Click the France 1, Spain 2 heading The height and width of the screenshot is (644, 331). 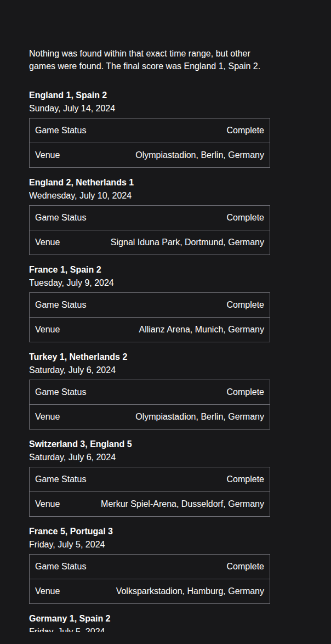[x=65, y=269]
